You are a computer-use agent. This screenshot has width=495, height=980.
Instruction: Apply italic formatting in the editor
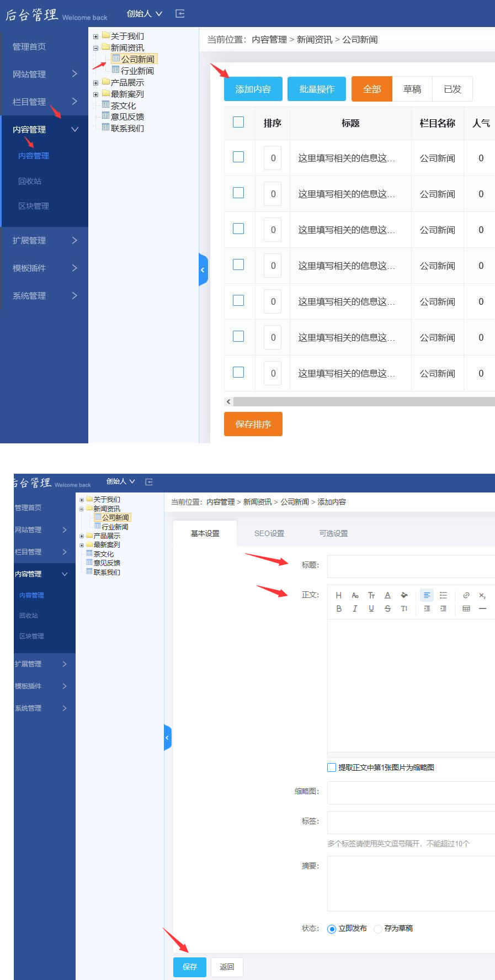[x=355, y=608]
